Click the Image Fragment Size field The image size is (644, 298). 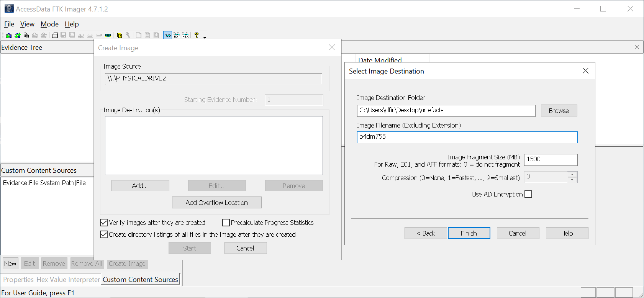tap(550, 159)
